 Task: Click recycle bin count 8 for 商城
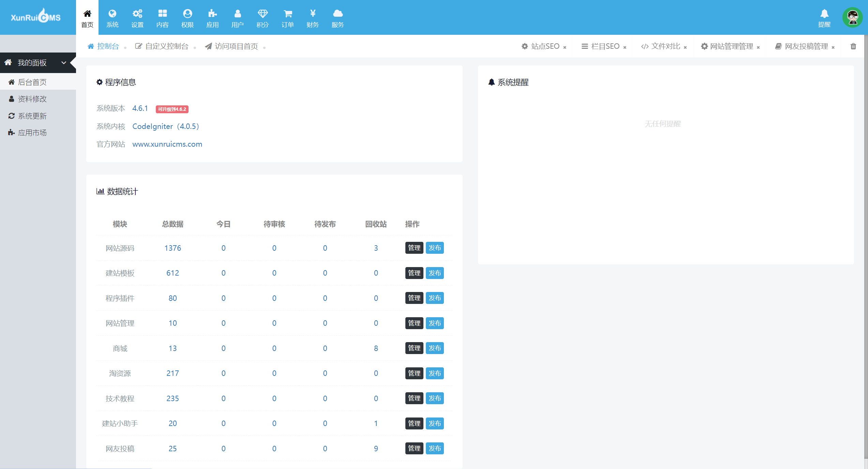376,348
